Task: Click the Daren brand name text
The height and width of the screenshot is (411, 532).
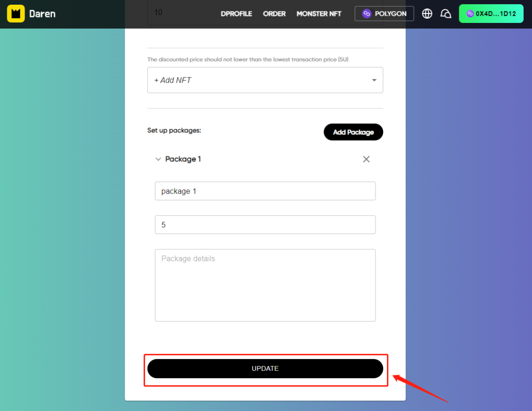Action: click(42, 14)
